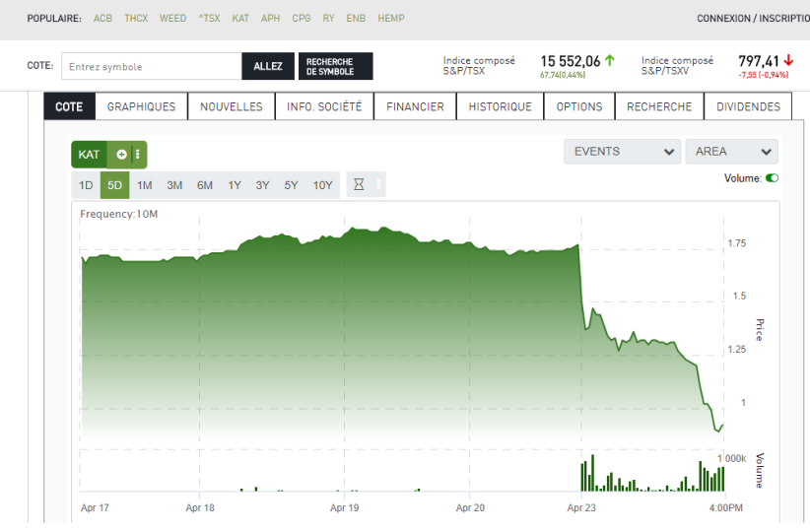Toggle the Volume switch off
The width and height of the screenshot is (810, 532).
(x=772, y=178)
